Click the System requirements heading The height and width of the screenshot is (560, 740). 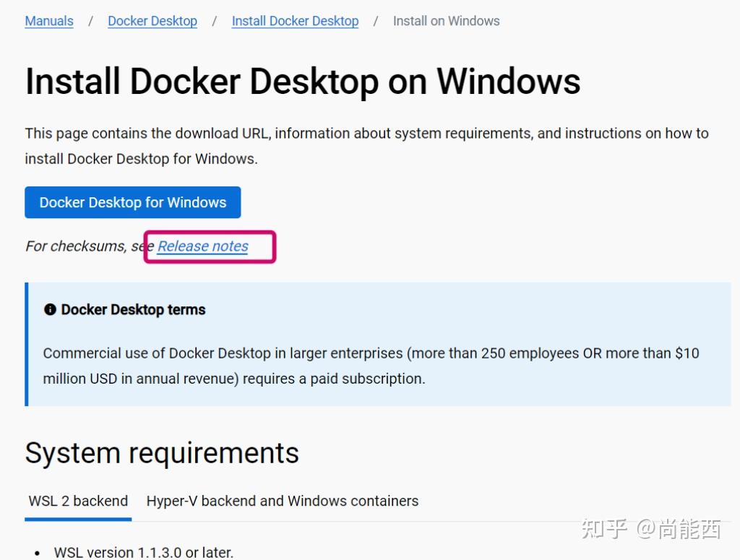[161, 453]
